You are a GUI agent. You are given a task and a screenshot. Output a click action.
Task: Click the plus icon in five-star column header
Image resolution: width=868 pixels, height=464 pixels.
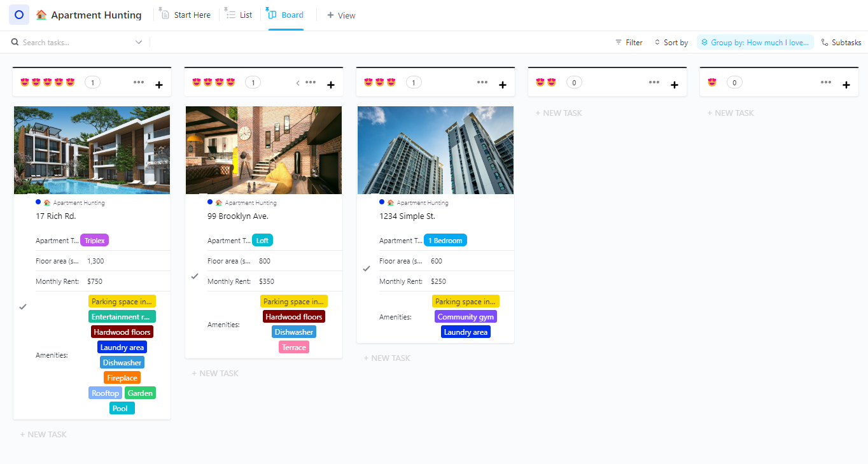tap(159, 85)
